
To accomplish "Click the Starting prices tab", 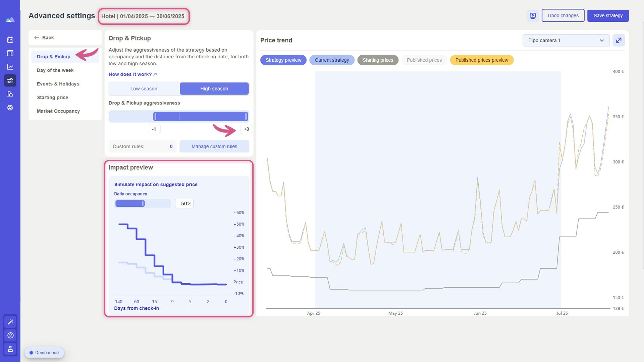I will (x=378, y=60).
